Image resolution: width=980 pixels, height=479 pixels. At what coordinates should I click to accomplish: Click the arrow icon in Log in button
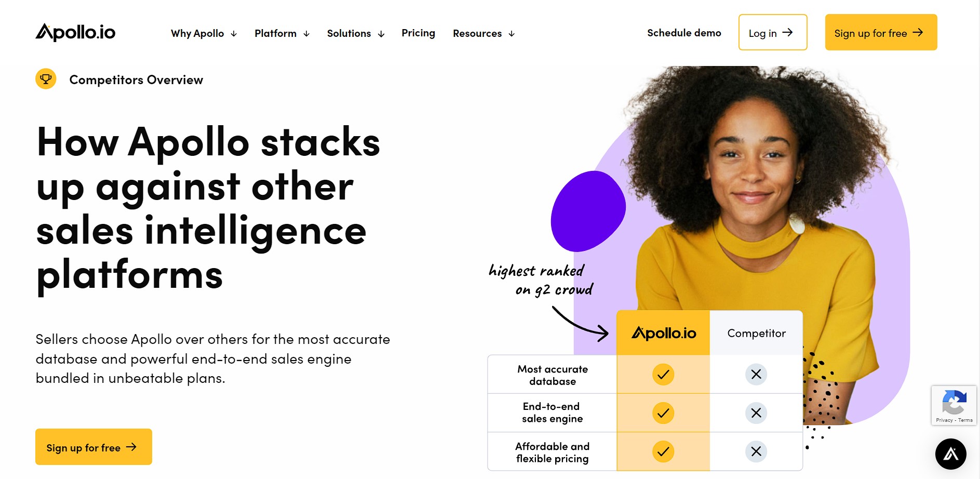click(788, 33)
